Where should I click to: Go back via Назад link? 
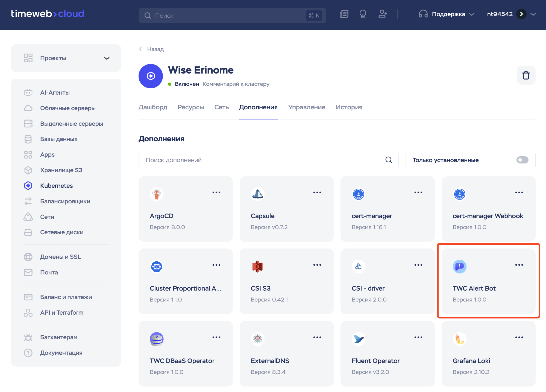point(151,49)
